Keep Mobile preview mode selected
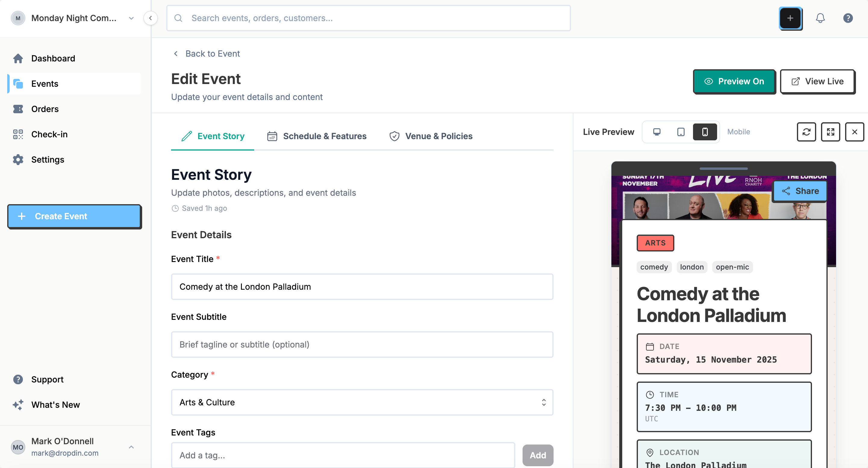 705,132
